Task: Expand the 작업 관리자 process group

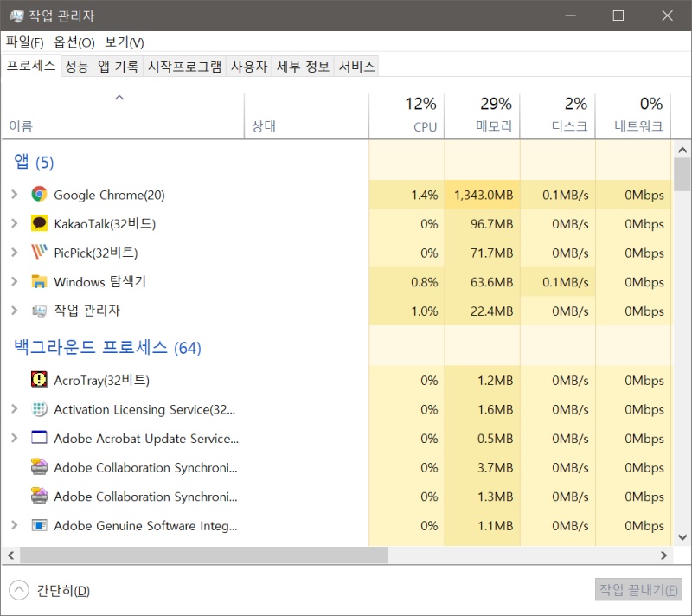Action: pyautogui.click(x=14, y=311)
